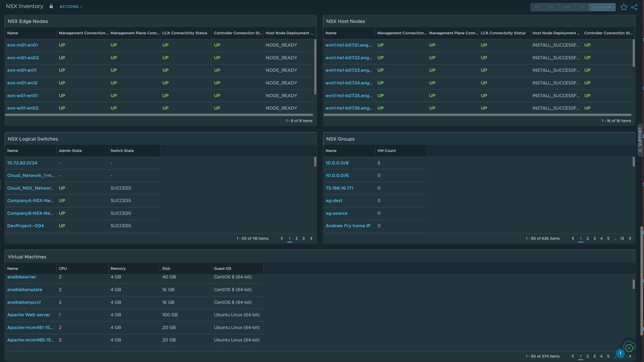The image size is (644, 362).
Task: Select the 24H time range
Action: coord(566,7)
